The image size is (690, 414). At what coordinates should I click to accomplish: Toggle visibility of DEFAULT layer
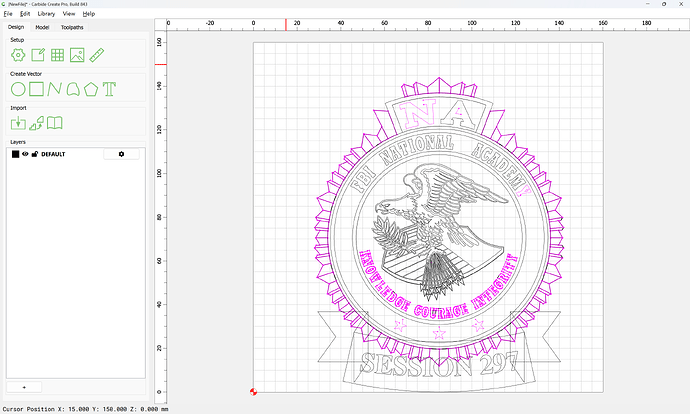pyautogui.click(x=25, y=154)
